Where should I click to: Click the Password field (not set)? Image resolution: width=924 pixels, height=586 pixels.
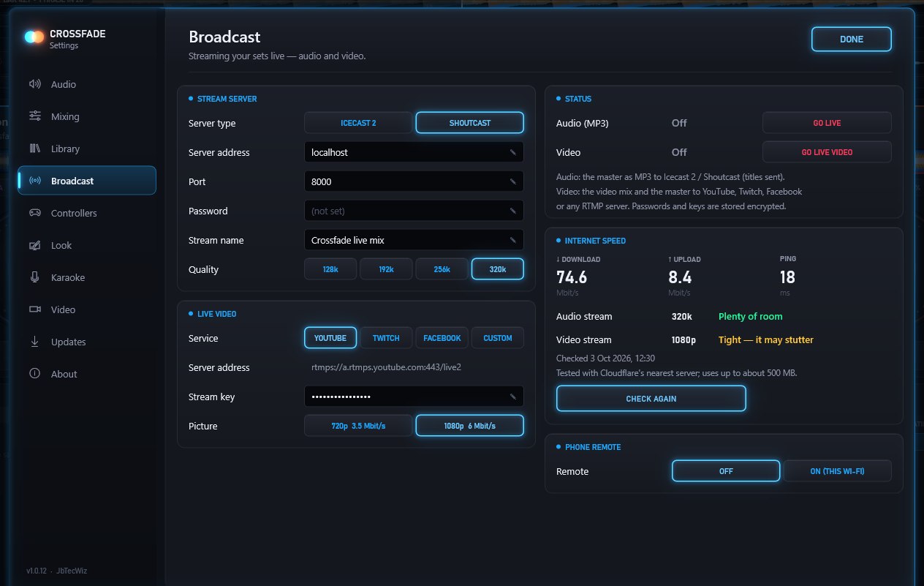414,211
